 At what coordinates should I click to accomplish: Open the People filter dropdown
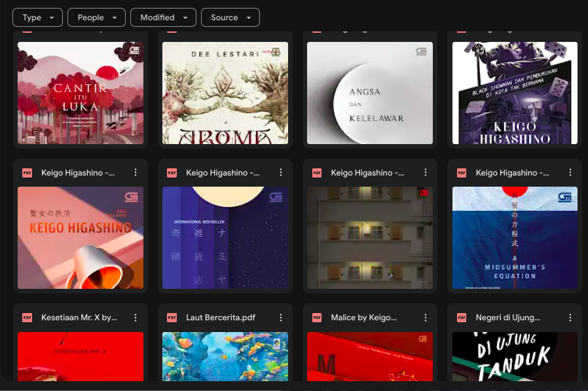[96, 18]
